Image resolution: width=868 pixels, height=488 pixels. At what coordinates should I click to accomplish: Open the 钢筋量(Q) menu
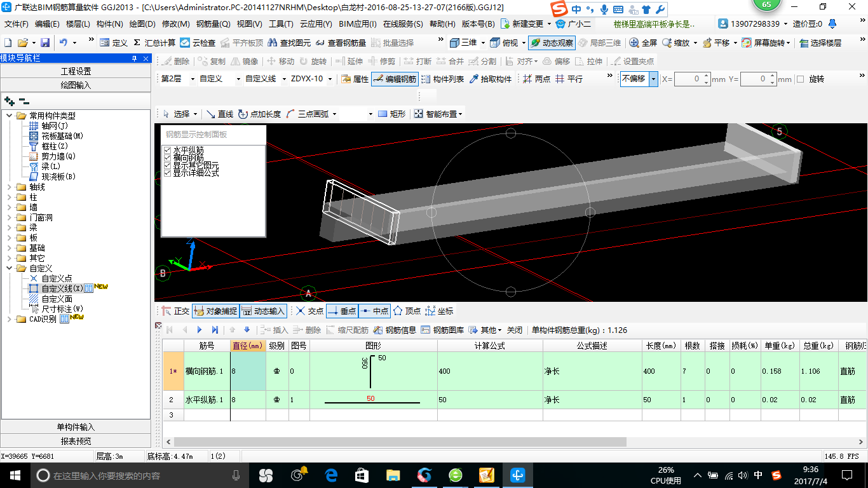tap(213, 24)
